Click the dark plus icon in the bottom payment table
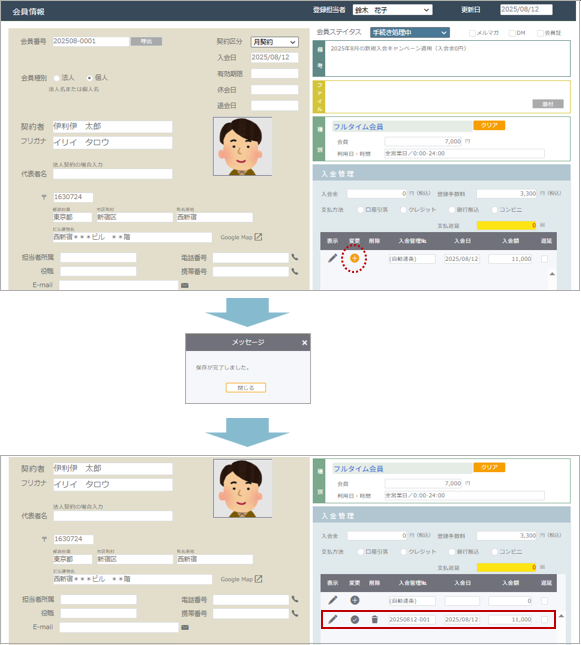The height and width of the screenshot is (645, 581). tap(355, 600)
